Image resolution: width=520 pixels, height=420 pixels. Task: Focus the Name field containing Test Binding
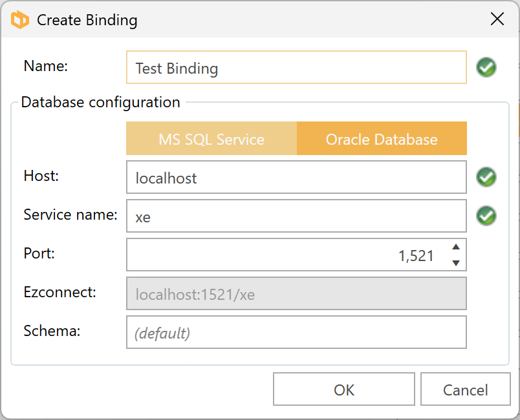296,68
